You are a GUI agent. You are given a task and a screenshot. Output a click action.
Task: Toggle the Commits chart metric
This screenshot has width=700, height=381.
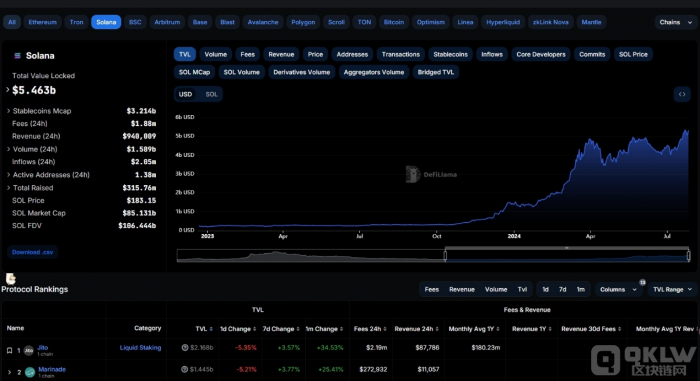coord(592,54)
